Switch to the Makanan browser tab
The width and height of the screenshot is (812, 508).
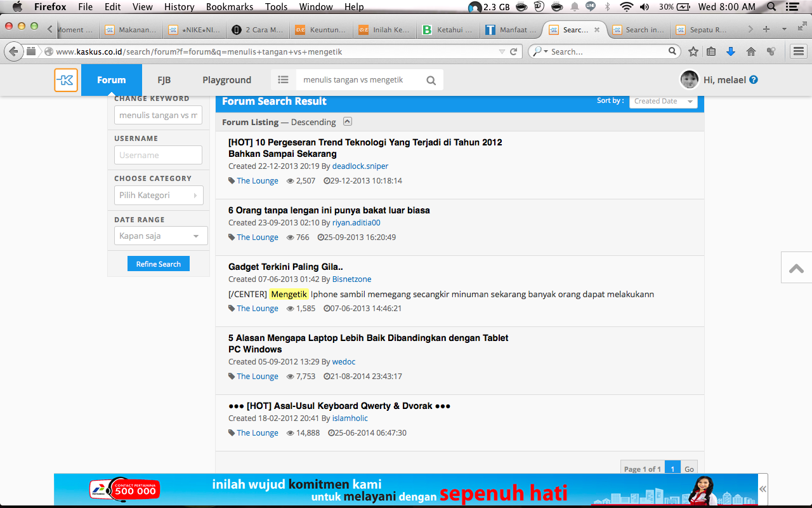coord(131,30)
